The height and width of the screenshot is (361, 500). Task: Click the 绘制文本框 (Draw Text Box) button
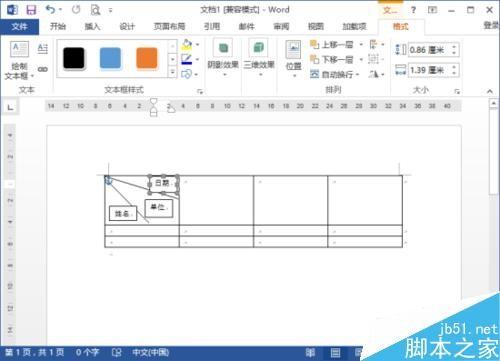[19, 61]
